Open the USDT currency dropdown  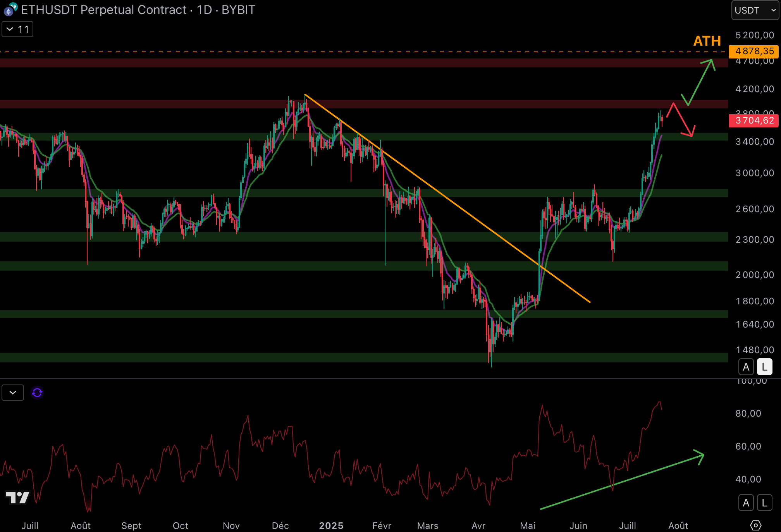754,10
